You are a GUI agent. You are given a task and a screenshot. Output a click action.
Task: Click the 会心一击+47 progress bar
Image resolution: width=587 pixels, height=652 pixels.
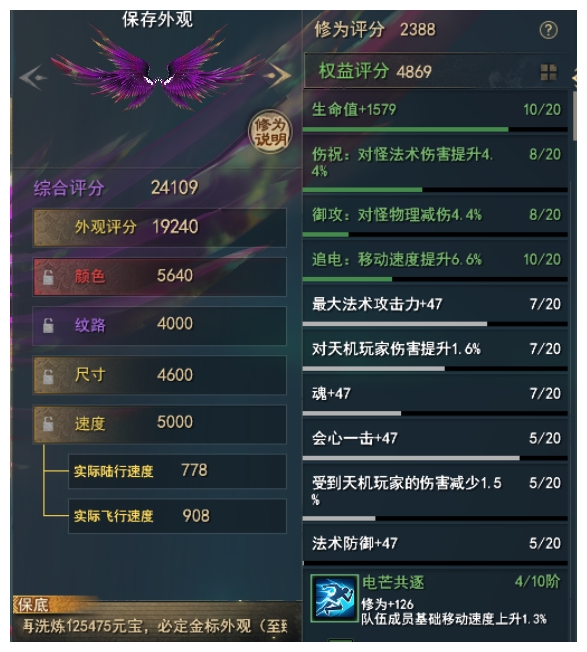pos(435,458)
